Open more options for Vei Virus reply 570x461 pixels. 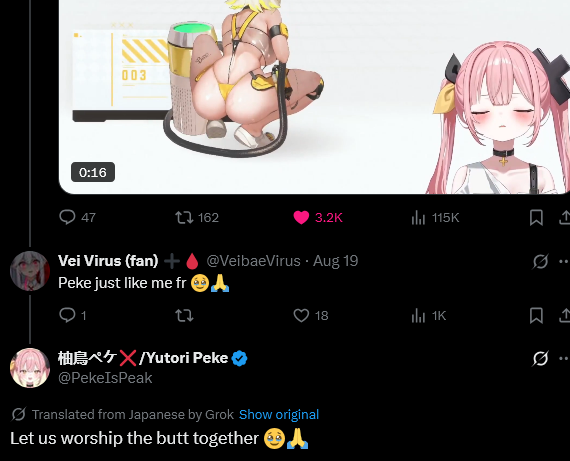click(564, 261)
